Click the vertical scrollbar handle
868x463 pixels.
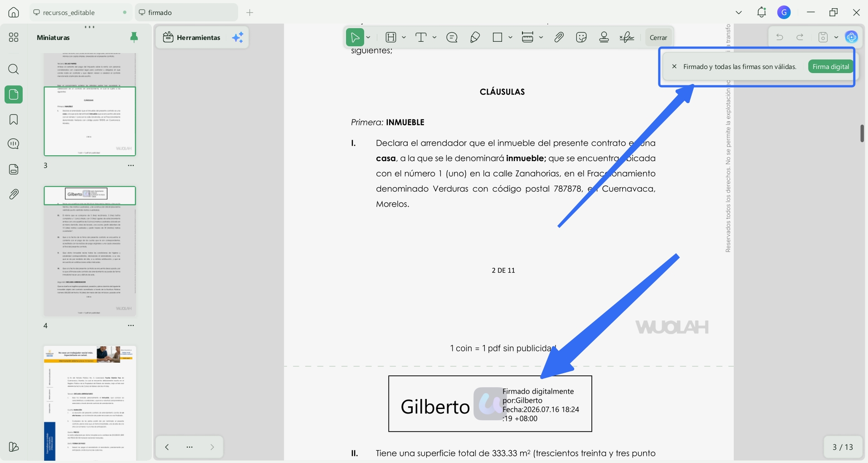click(x=862, y=133)
